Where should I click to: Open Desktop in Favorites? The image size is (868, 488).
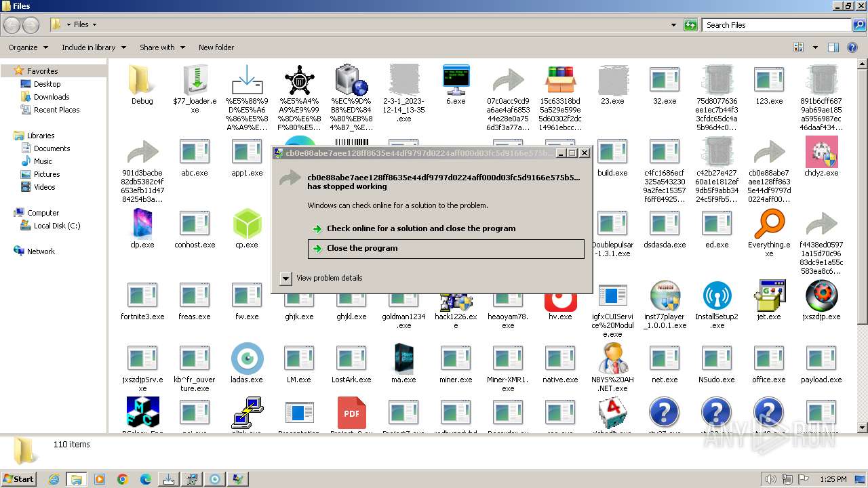pos(47,84)
